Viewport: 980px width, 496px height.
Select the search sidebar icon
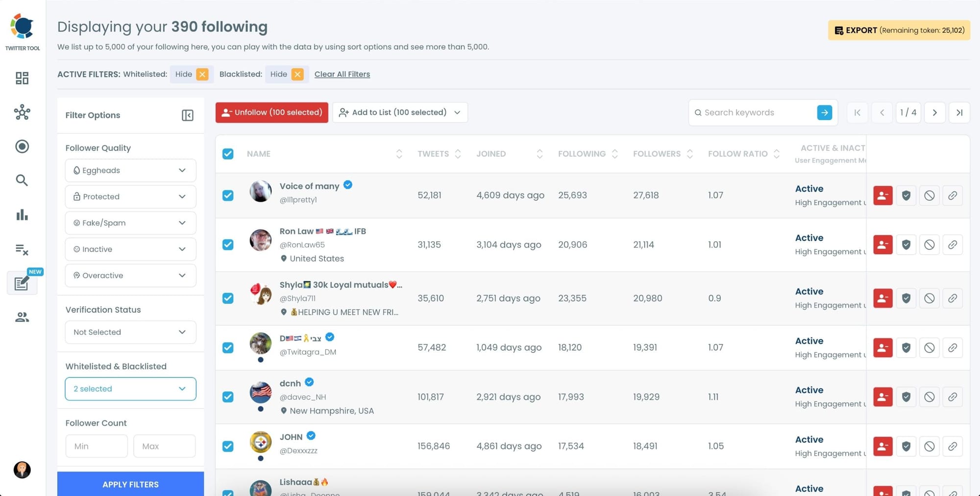click(x=22, y=180)
